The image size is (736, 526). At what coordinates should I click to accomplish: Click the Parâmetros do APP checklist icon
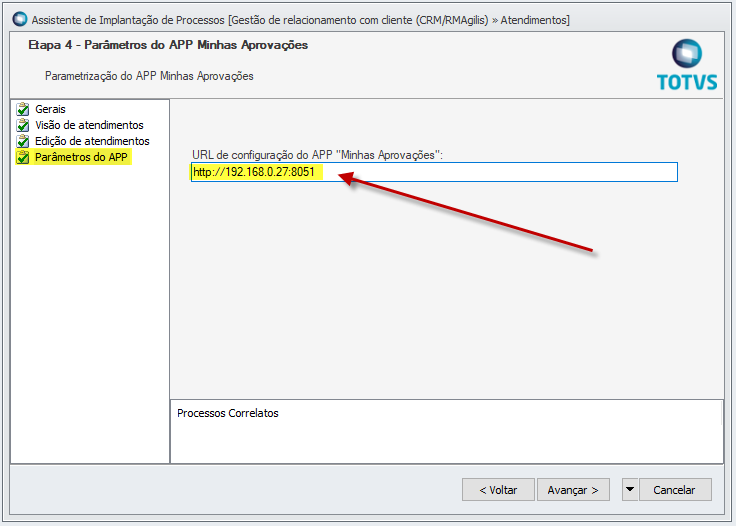(23, 157)
